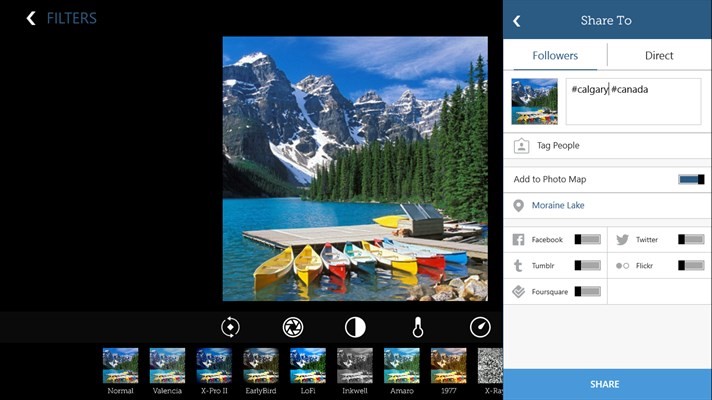
Task: Enable Facebook sharing toggle
Action: [587, 240]
